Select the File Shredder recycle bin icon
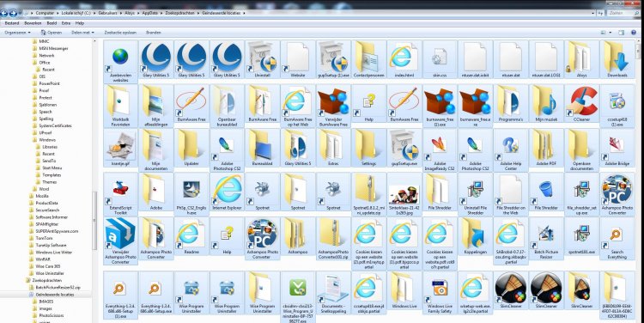 click(546, 191)
